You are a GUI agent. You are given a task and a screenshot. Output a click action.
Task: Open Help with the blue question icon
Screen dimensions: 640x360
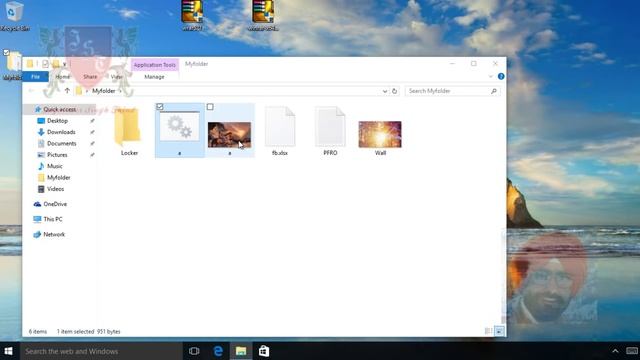point(501,76)
